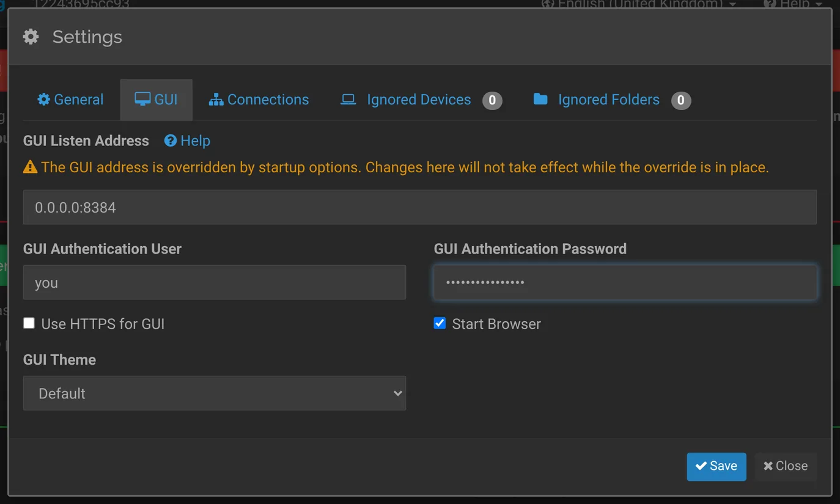840x504 pixels.
Task: Click the Use HTTPS for GUI label text
Action: point(103,324)
